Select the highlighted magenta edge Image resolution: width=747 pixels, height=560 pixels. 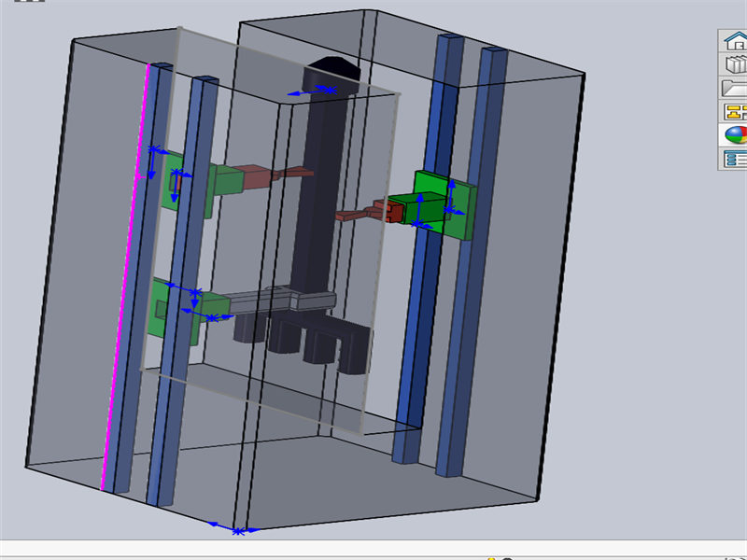coord(123,280)
